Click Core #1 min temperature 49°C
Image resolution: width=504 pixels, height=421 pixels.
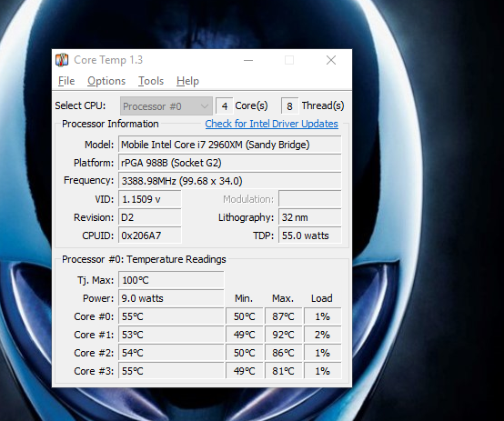tap(245, 335)
